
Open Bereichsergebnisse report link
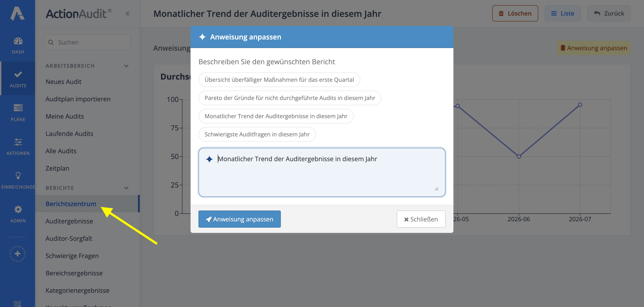(74, 273)
